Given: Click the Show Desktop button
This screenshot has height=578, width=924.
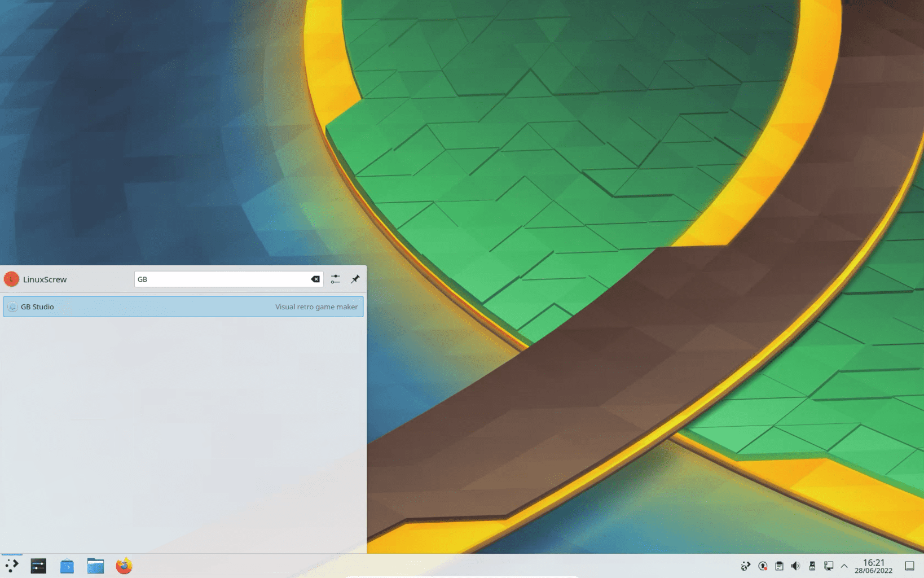Looking at the screenshot, I should click(x=909, y=566).
